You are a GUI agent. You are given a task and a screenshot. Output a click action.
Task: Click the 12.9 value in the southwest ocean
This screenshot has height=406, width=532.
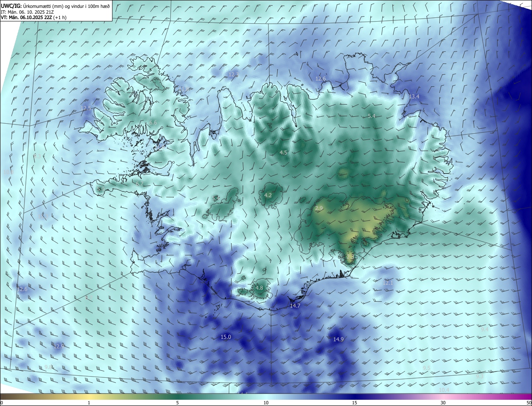coord(59,346)
